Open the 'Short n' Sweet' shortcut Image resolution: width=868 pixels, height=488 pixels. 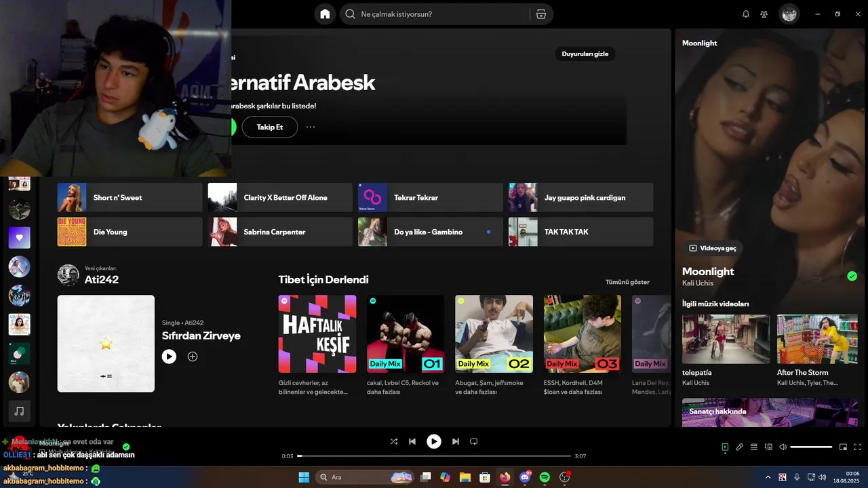pyautogui.click(x=130, y=197)
